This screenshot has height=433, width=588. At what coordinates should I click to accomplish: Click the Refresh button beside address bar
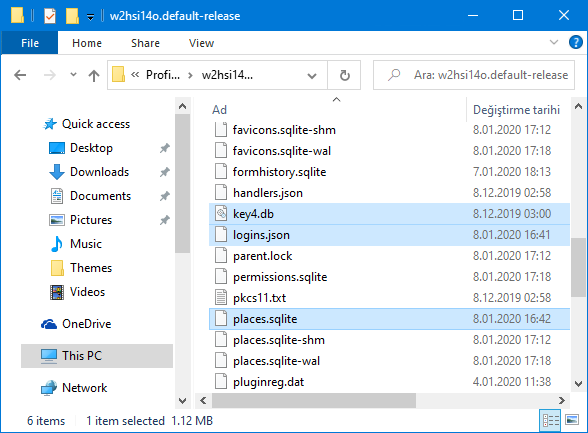pos(344,75)
